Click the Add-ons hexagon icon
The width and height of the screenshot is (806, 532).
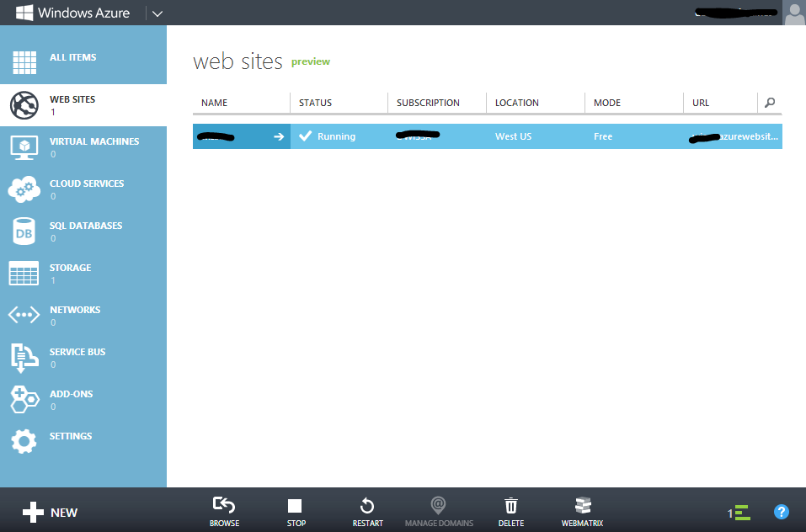pyautogui.click(x=24, y=400)
